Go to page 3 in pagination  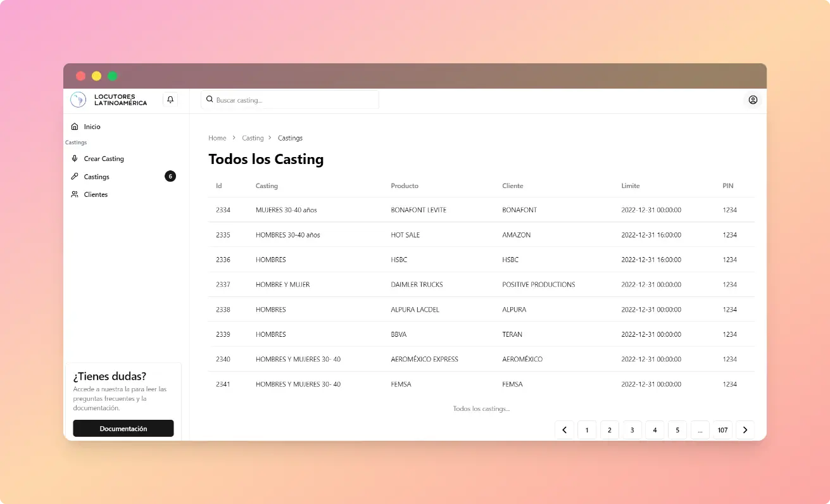coord(632,430)
